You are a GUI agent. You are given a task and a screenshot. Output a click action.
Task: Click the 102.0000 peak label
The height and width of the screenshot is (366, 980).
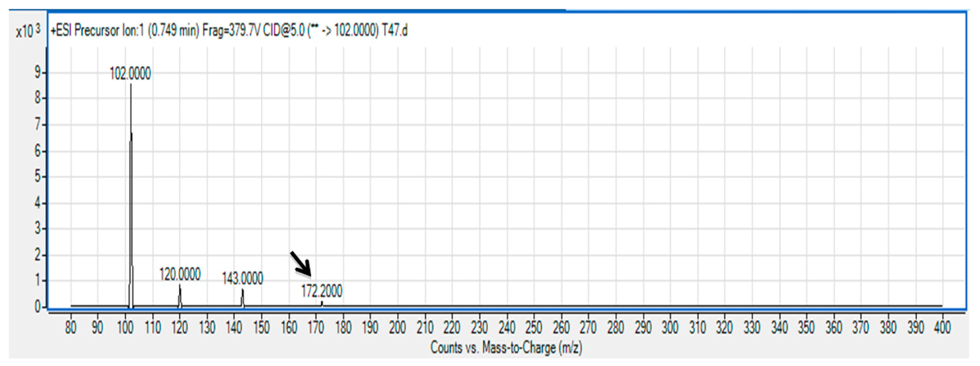pyautogui.click(x=130, y=73)
